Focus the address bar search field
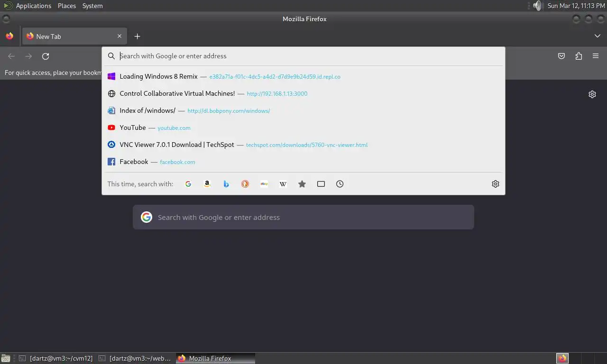Viewport: 607px width, 364px height. point(303,56)
